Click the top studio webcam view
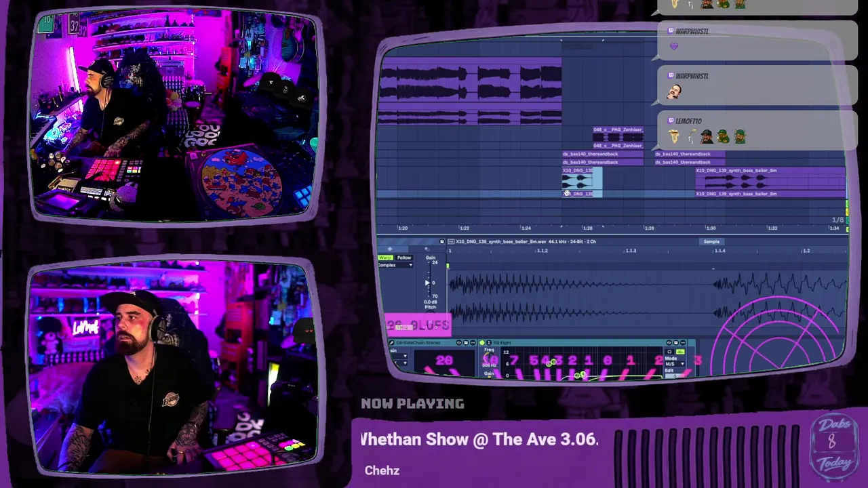Image resolution: width=868 pixels, height=488 pixels. [x=176, y=115]
